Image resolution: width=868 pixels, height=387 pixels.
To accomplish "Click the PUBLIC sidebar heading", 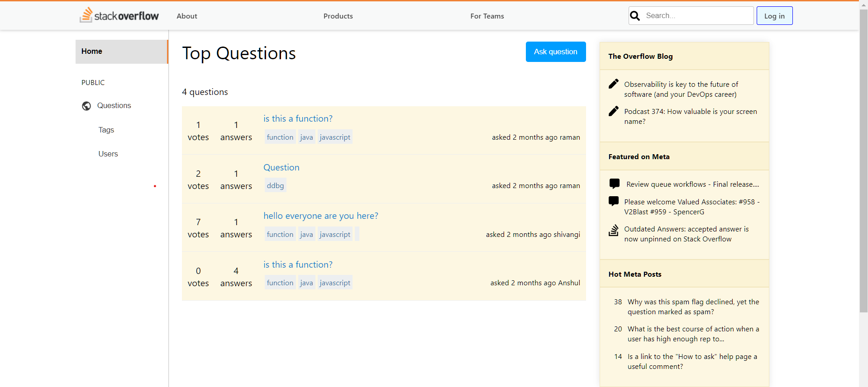I will (93, 82).
